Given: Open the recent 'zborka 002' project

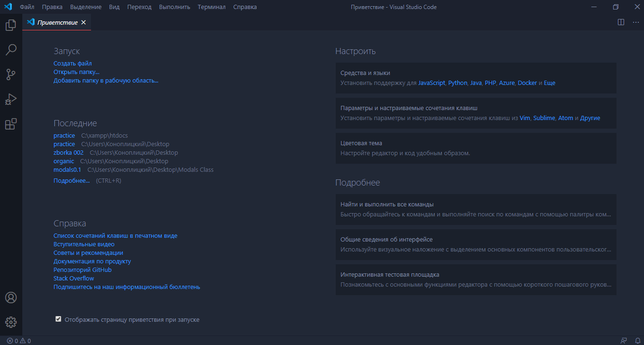Looking at the screenshot, I should click(68, 152).
